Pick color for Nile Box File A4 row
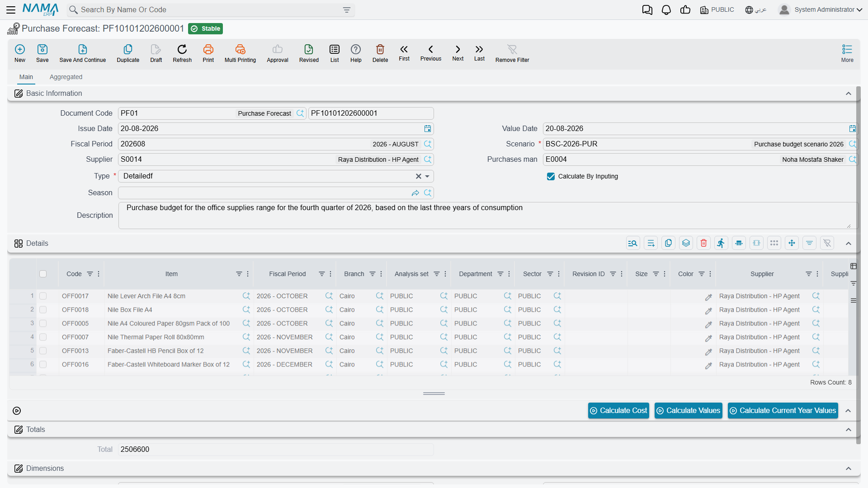This screenshot has height=488, width=868. (708, 310)
